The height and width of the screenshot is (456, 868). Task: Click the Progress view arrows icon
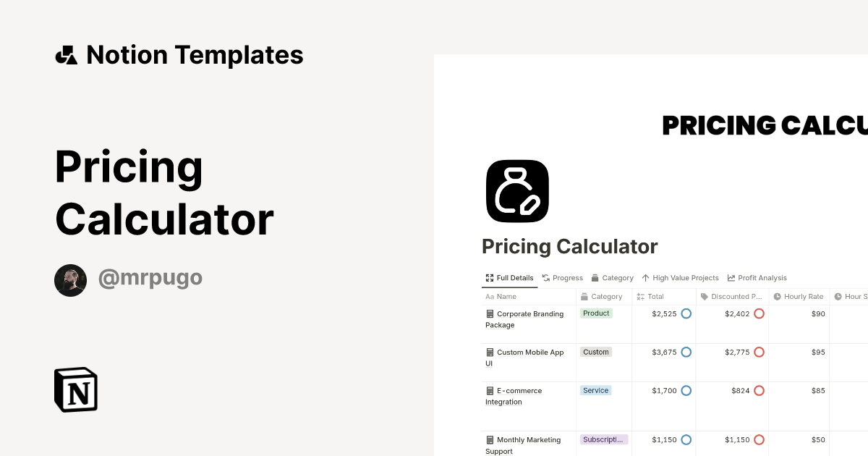pos(545,277)
